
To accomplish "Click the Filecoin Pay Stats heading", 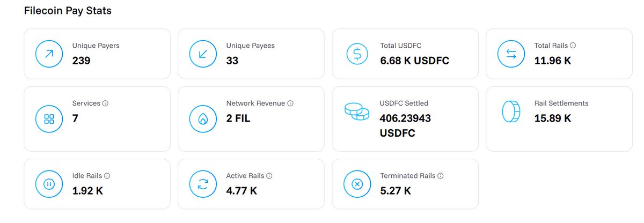I will tap(68, 10).
